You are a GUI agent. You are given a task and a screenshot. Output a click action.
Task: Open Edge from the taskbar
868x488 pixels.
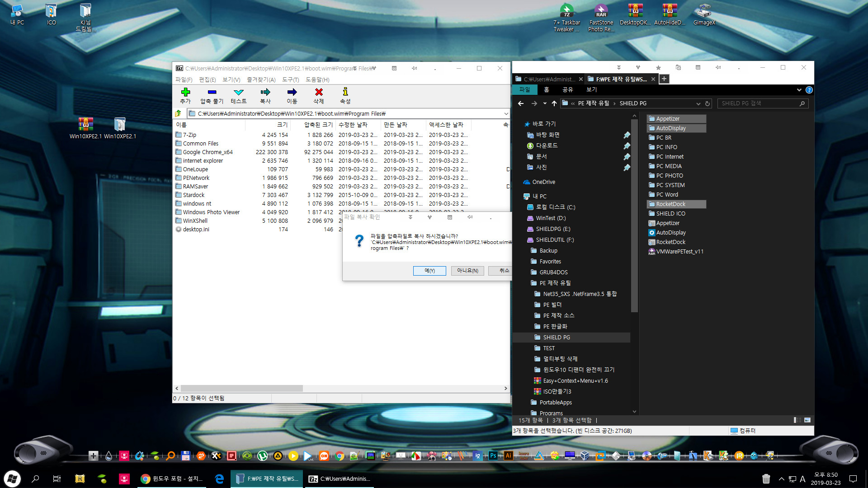coord(219,479)
